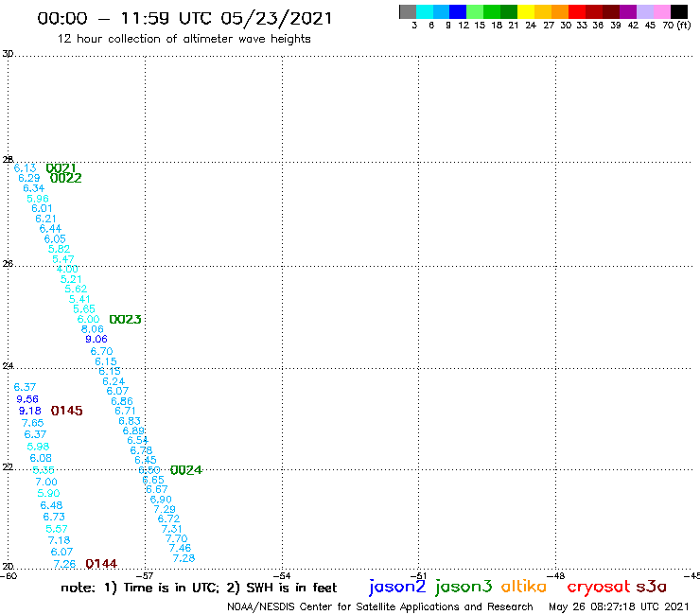Viewport: 700px width, 615px height.
Task: Click the longitude axis label '-48'
Action: [555, 575]
